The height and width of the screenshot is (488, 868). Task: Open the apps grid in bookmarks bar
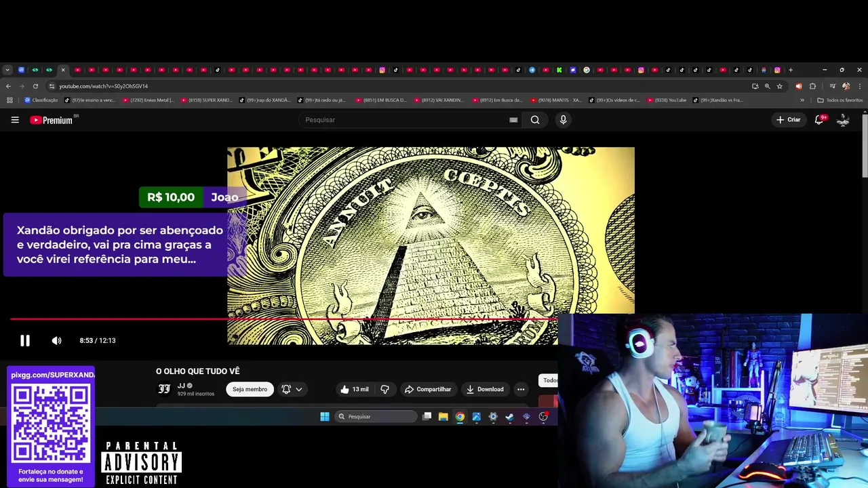[9, 100]
